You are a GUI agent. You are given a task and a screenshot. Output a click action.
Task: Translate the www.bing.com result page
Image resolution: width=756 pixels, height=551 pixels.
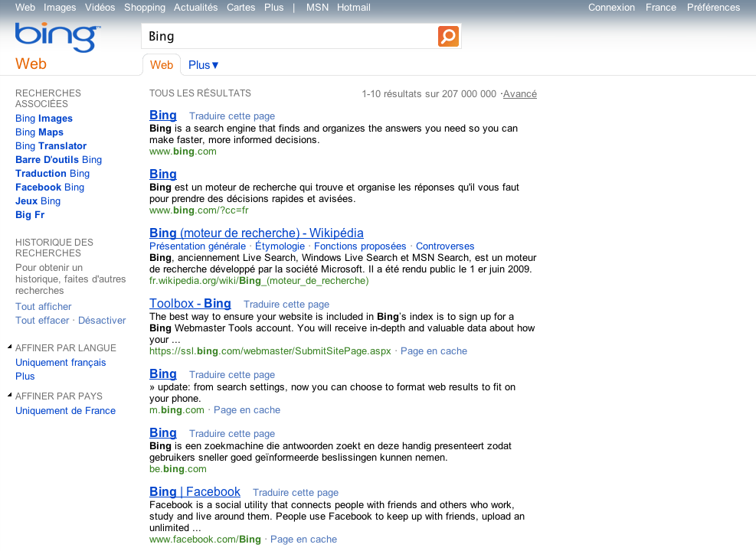[x=232, y=116]
